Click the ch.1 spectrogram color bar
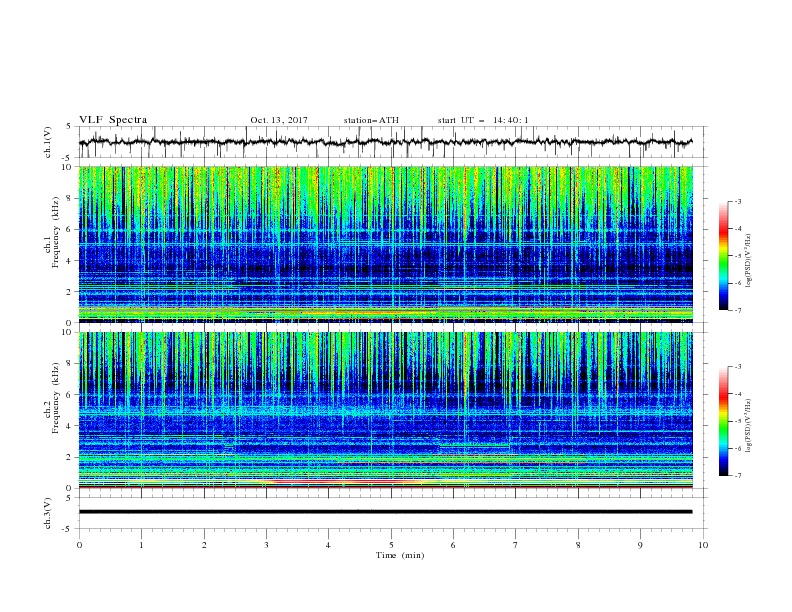 pyautogui.click(x=723, y=256)
